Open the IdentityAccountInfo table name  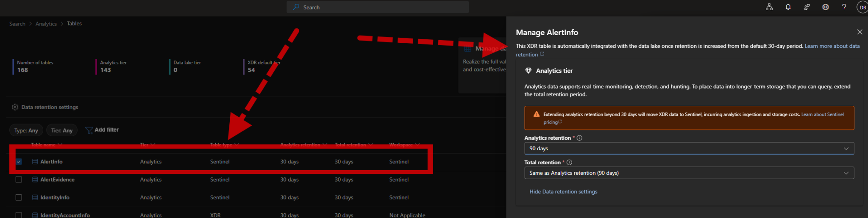click(65, 215)
